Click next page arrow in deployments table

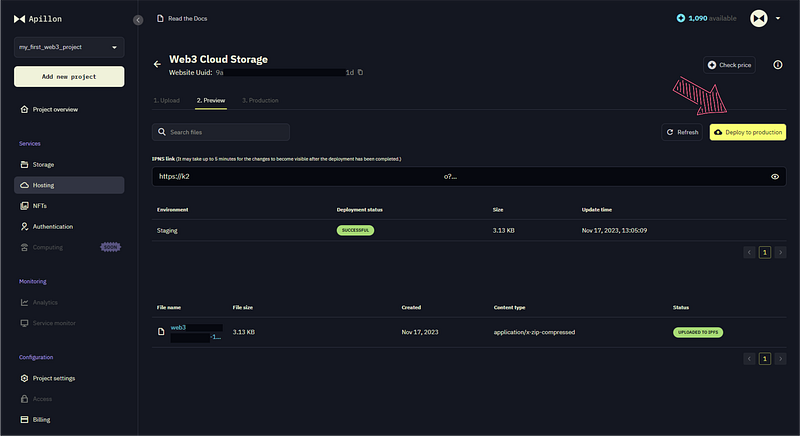(780, 252)
